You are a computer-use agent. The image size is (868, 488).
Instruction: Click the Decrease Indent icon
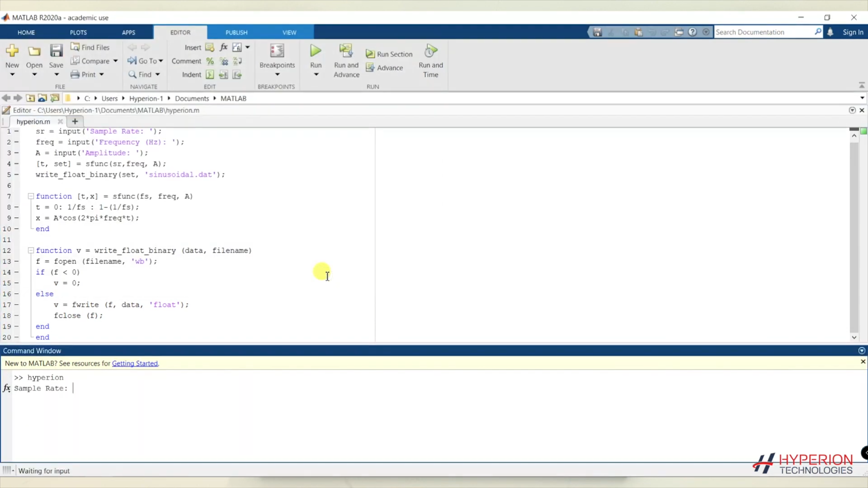pos(237,75)
